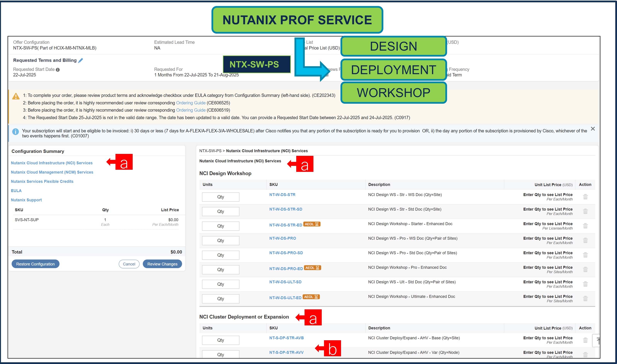Open Nutanix Services Flexible Credits section
The image size is (617, 364).
click(42, 182)
